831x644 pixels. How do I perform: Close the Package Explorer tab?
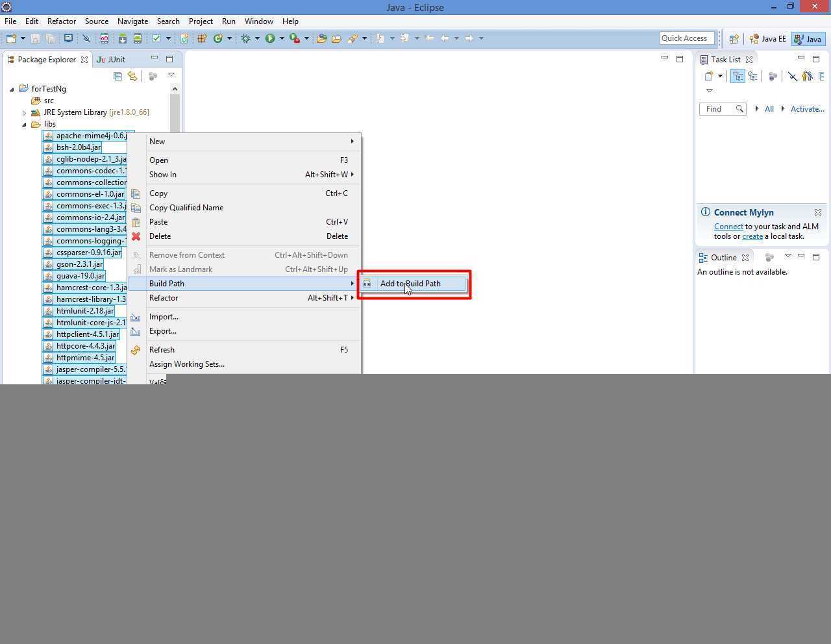[x=84, y=60]
